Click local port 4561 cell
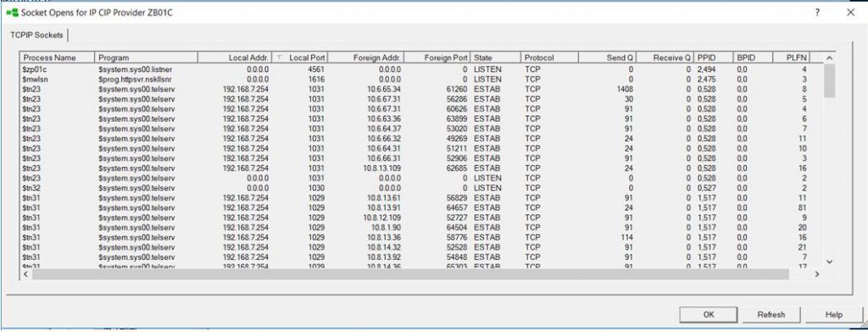The width and height of the screenshot is (868, 332). (315, 69)
